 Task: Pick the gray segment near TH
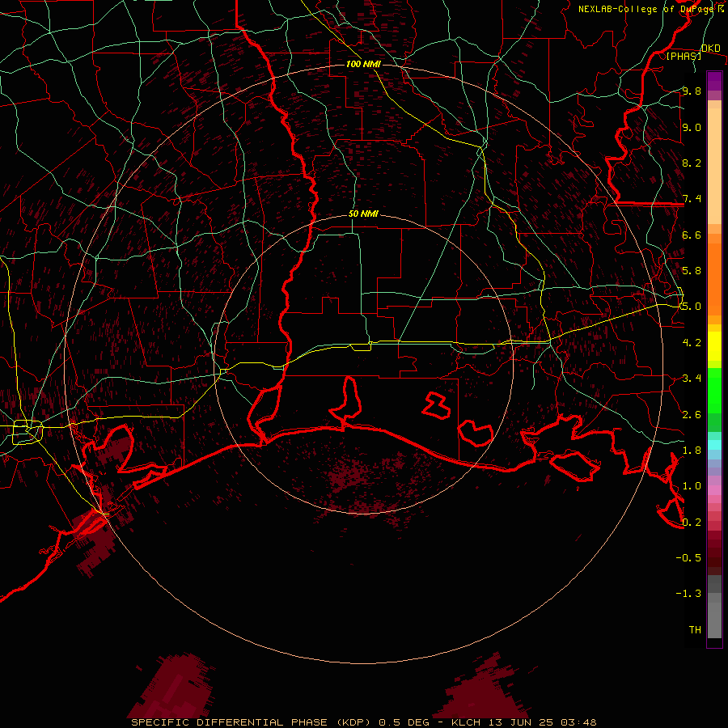pos(714,620)
